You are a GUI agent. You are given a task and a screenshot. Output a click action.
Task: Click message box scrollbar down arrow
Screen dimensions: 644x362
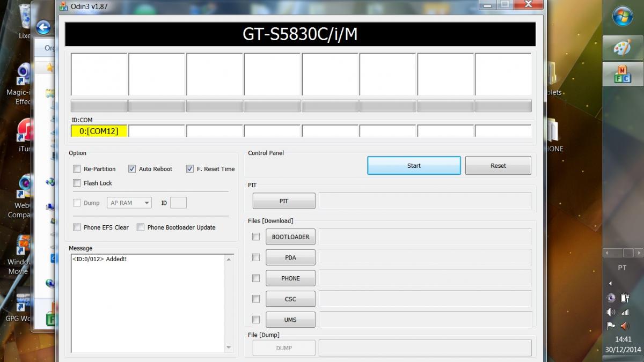[229, 348]
